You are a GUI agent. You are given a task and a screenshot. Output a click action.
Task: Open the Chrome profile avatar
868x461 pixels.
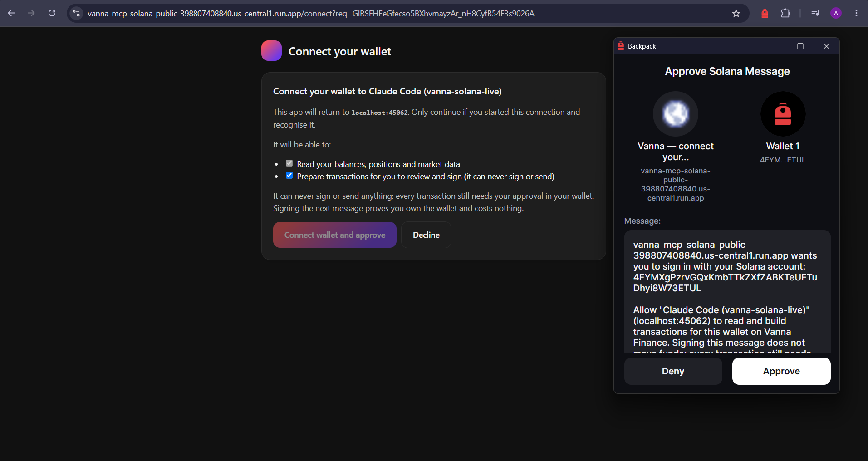[x=836, y=13]
